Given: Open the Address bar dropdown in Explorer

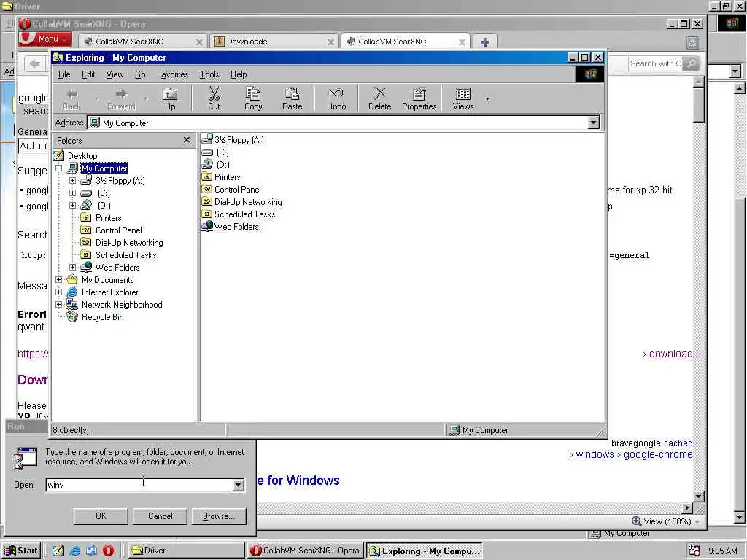Looking at the screenshot, I should click(x=593, y=122).
